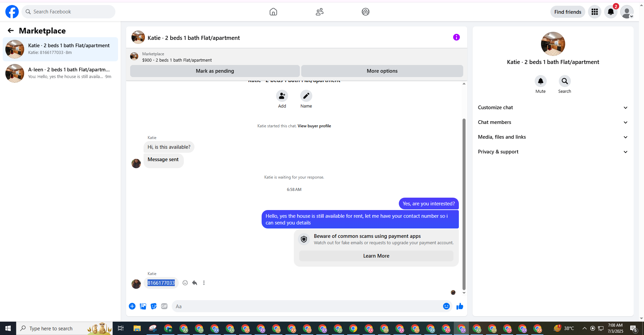Click the chat scrollbar thumb
Viewport: 644px width, 335px height.
pyautogui.click(x=464, y=204)
